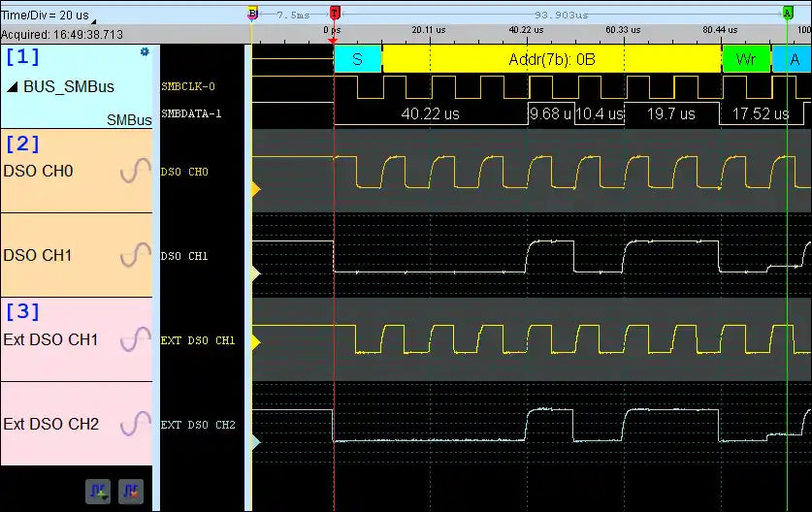The image size is (812, 512).
Task: Click the 80.44 us ruler tick label
Action: point(720,30)
